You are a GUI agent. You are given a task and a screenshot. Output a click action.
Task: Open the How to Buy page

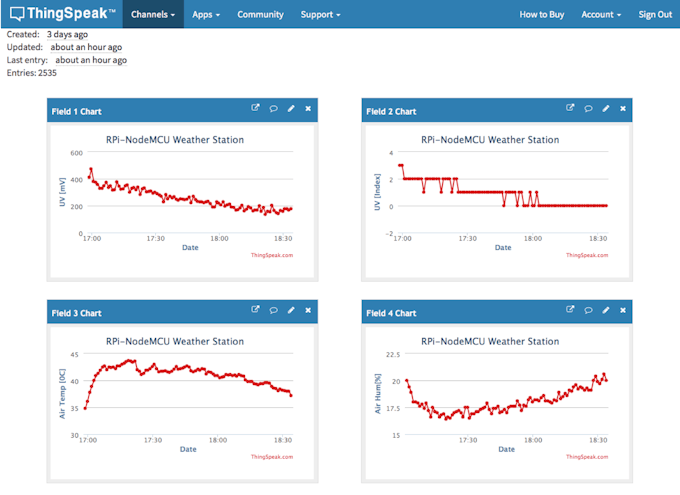coord(541,15)
